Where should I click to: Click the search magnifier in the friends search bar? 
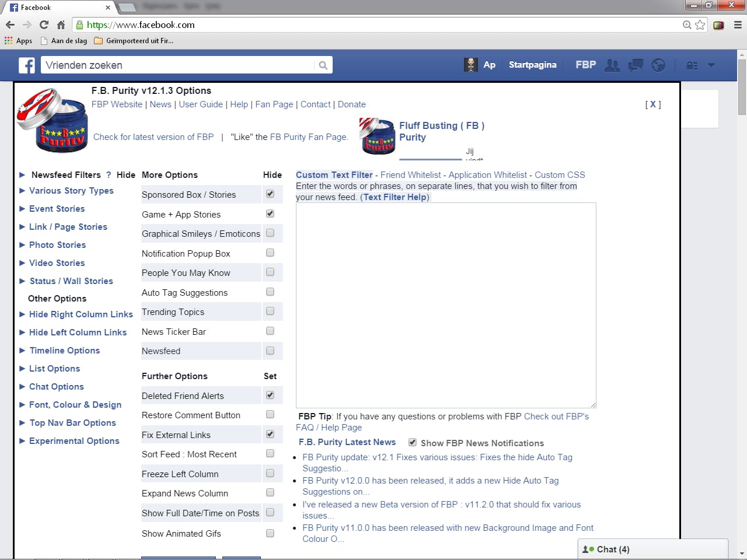(323, 65)
